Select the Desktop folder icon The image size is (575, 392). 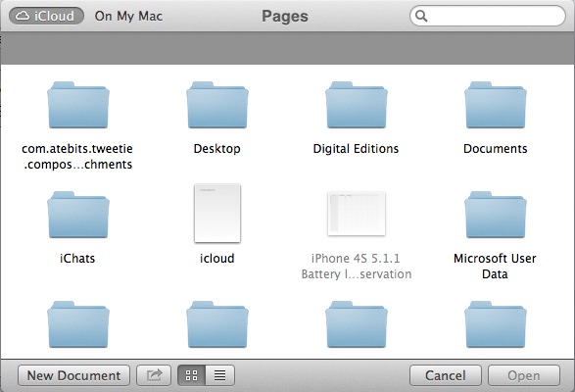pos(217,105)
